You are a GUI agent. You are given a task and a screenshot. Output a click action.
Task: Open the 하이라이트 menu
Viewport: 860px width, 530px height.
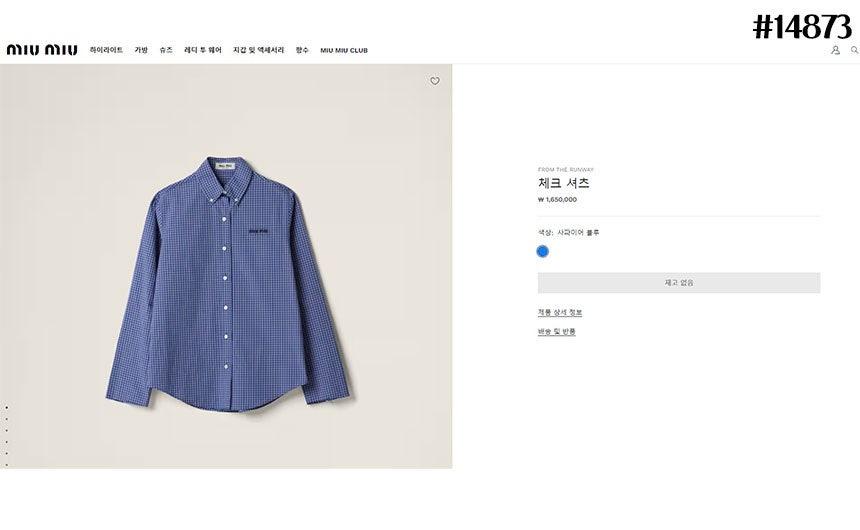pyautogui.click(x=106, y=50)
